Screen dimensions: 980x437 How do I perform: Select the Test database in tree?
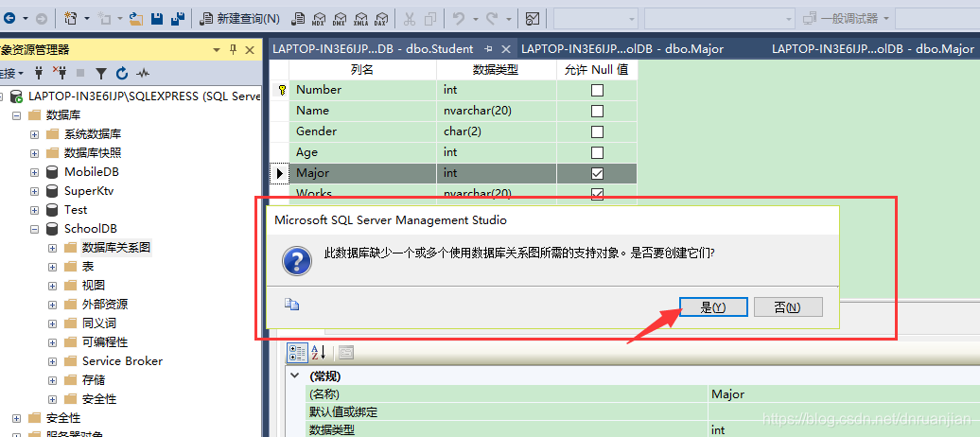[76, 209]
